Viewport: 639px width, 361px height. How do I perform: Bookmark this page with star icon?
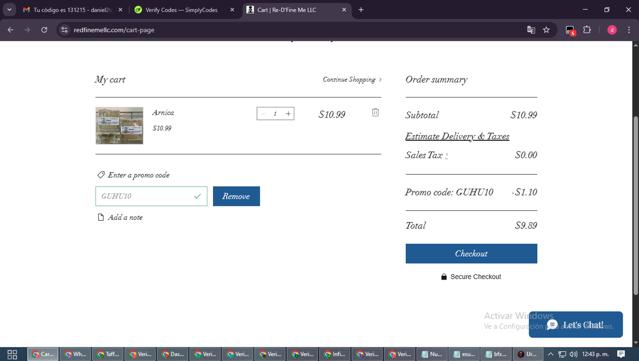pos(546,30)
